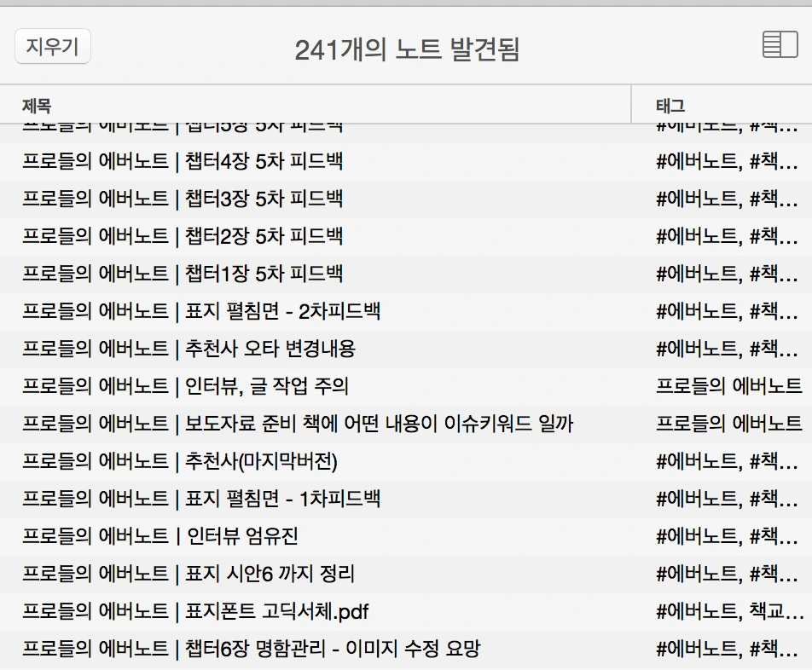Click the 프로들의 에버노트 tag label
This screenshot has width=812, height=670.
(x=729, y=383)
